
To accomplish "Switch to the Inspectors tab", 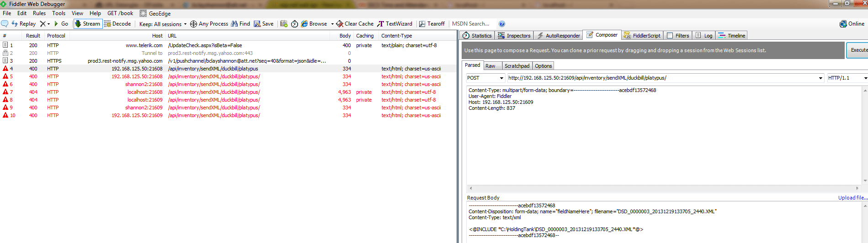I will point(514,36).
